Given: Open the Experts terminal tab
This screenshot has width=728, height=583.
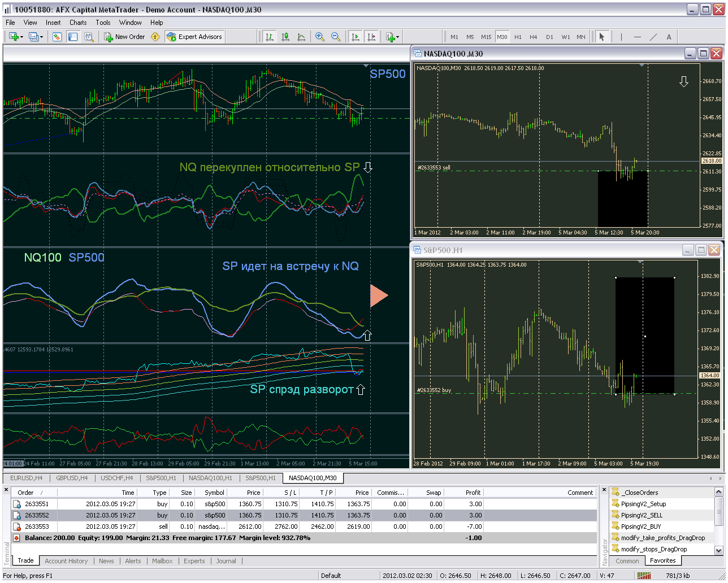Looking at the screenshot, I should click(194, 561).
